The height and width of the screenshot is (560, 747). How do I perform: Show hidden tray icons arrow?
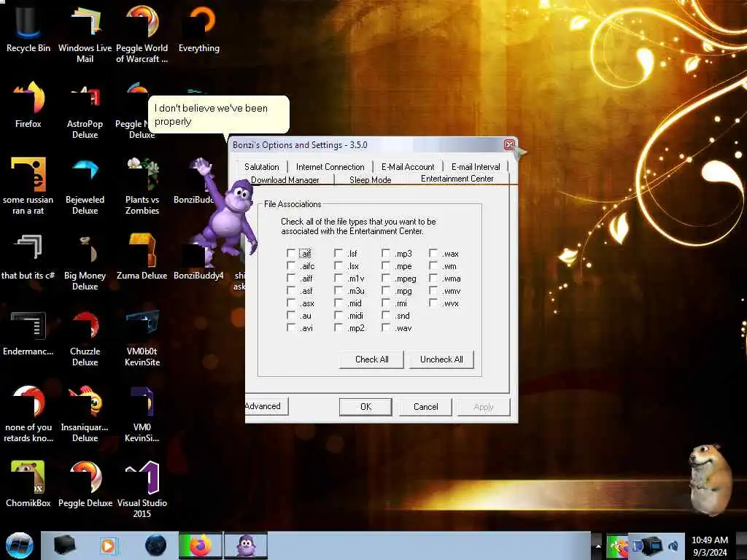click(x=598, y=545)
